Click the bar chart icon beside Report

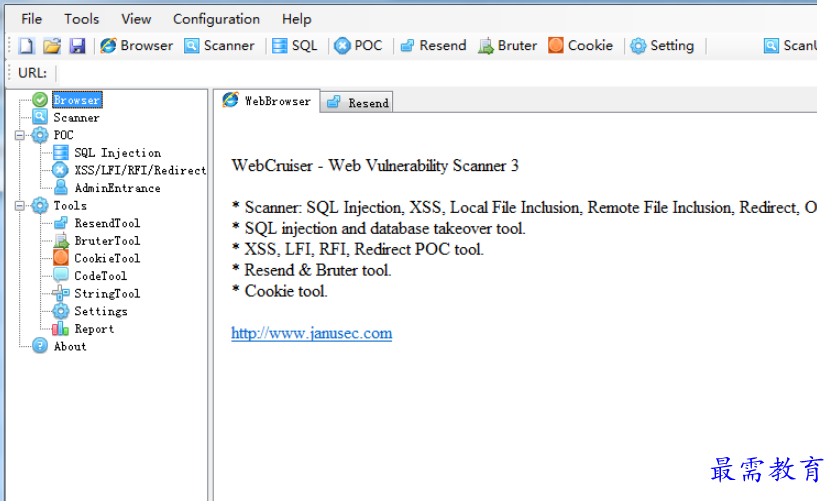[60, 329]
